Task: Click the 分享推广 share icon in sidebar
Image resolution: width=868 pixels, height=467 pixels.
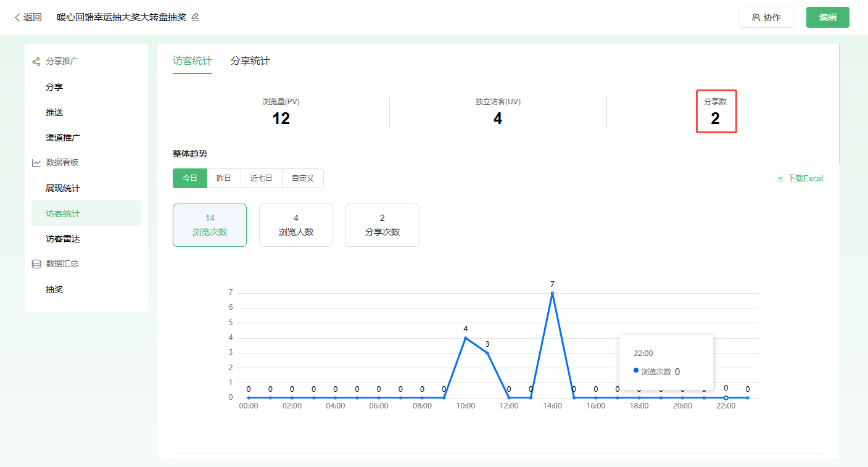Action: [36, 62]
